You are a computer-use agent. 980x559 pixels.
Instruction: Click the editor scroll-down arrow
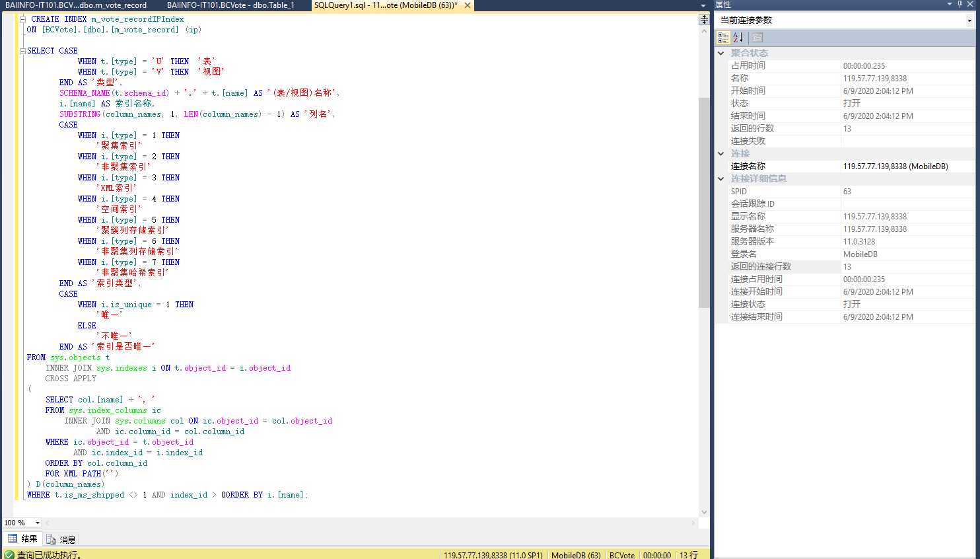[x=704, y=512]
